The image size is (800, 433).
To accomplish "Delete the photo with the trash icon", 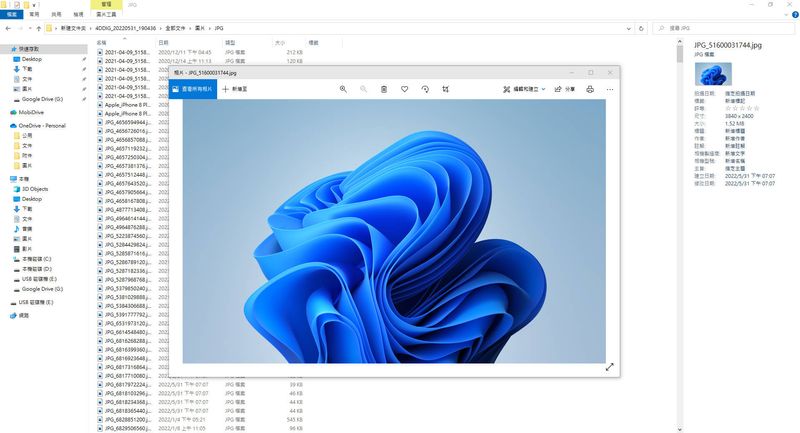I will (x=384, y=89).
